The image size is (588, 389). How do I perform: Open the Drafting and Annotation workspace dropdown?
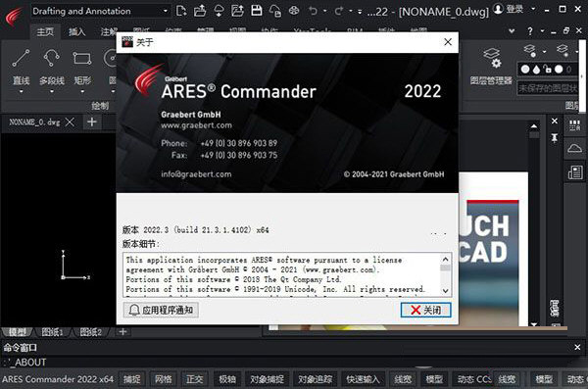(100, 11)
